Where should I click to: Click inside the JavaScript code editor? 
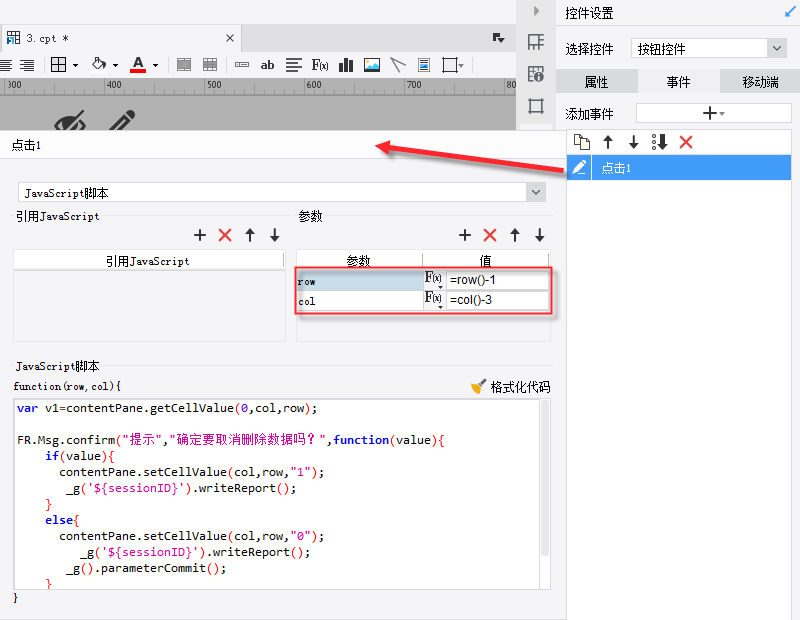277,494
